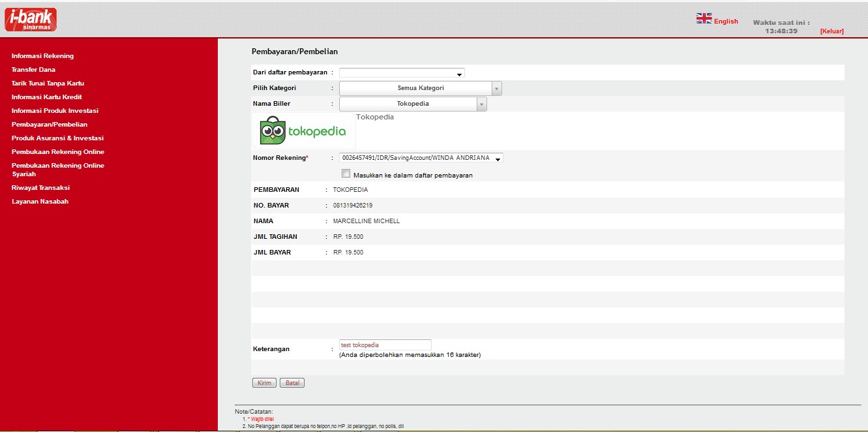Open Informasi Kartu Kredit menu
Screen dimensions: 868x432
(x=46, y=97)
